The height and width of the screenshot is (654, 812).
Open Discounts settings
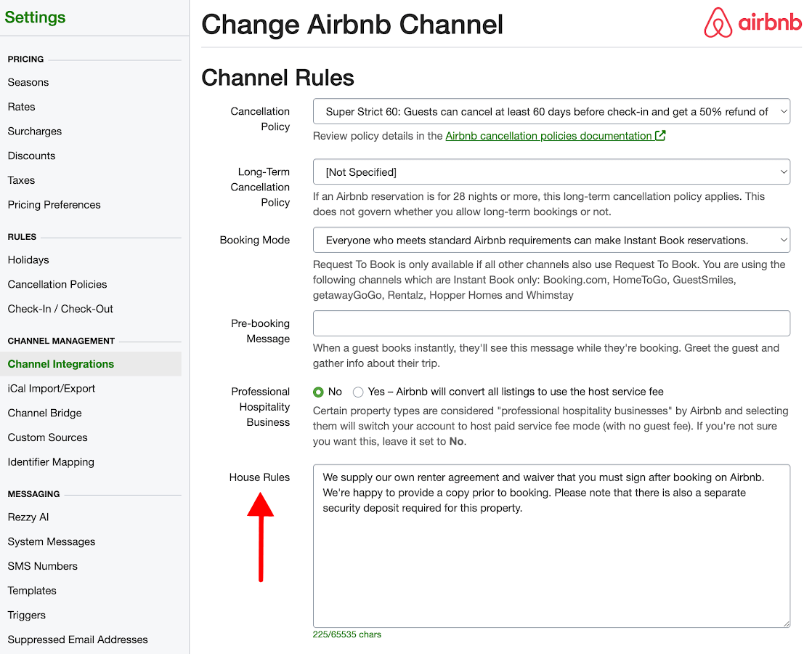(31, 156)
